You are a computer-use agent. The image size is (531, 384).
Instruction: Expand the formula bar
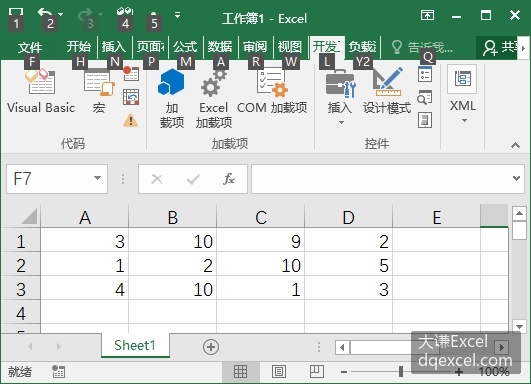[516, 178]
